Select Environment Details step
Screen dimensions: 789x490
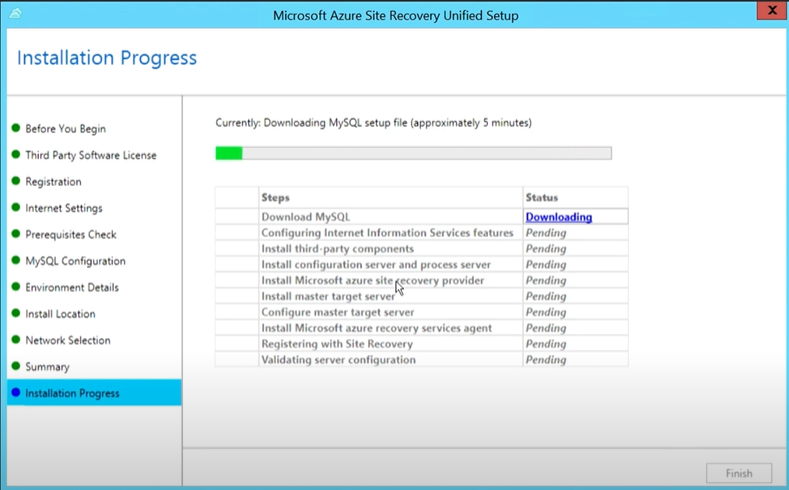[72, 287]
